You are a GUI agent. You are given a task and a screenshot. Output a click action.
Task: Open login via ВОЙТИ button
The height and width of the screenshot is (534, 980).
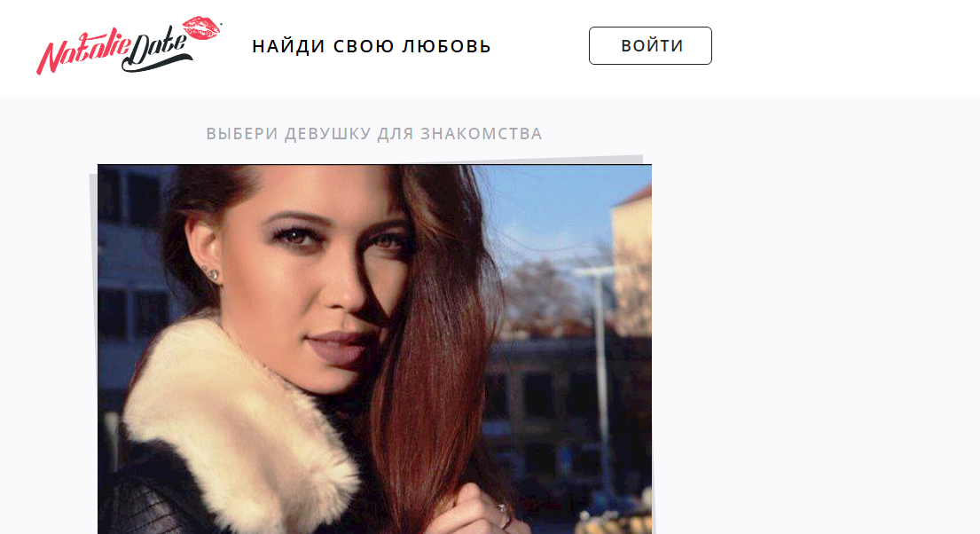coord(650,45)
